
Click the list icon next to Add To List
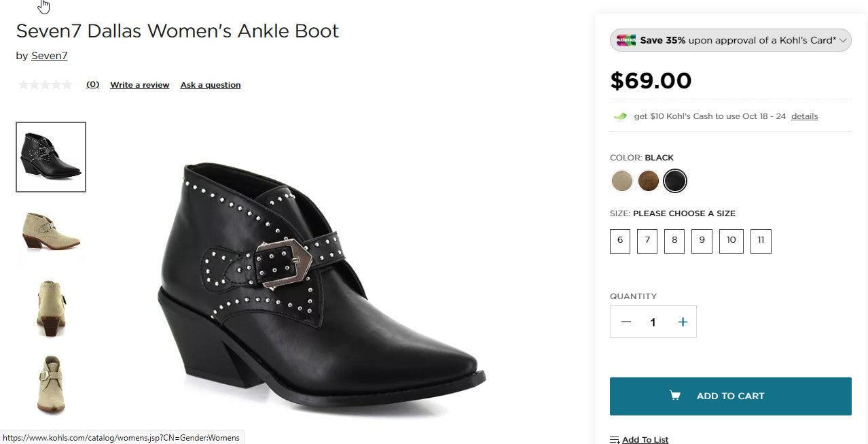pos(613,439)
